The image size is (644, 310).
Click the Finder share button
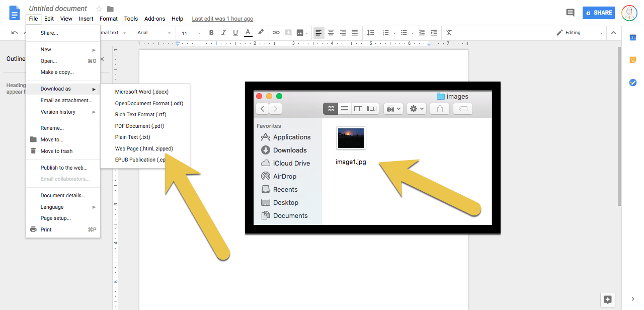440,108
